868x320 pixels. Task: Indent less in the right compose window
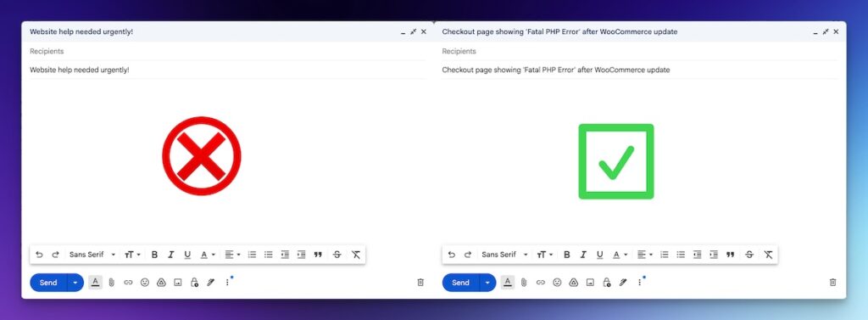tap(697, 255)
